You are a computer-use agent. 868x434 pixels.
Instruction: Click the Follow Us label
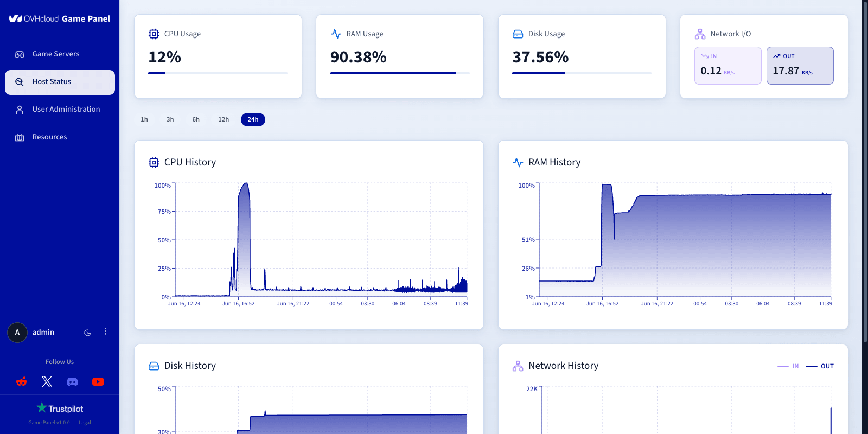click(60, 362)
